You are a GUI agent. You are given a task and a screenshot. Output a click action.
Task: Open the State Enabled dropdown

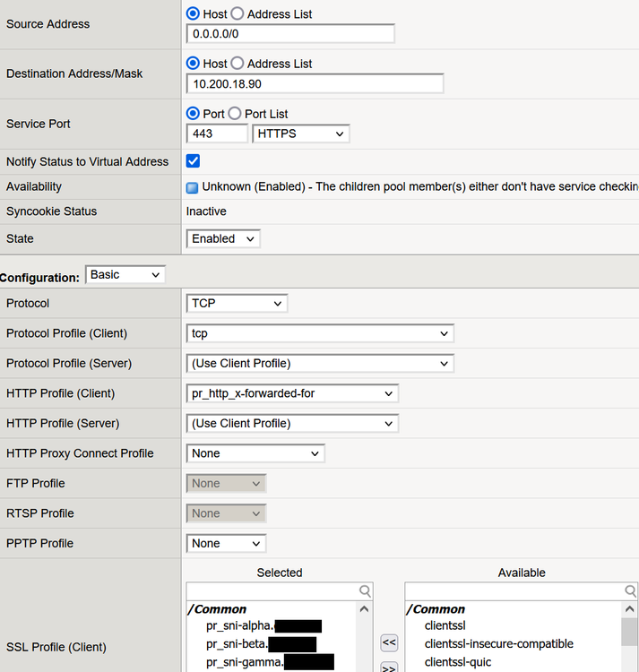click(x=223, y=239)
